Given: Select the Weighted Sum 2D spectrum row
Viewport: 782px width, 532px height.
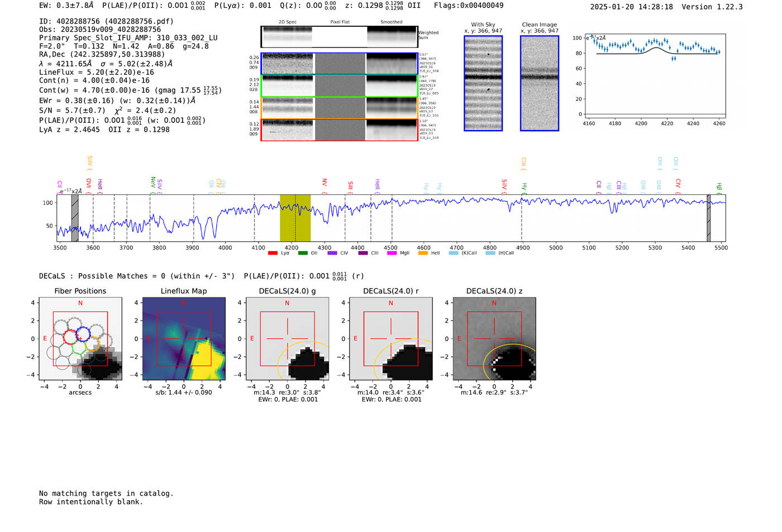Looking at the screenshot, I should coord(339,37).
